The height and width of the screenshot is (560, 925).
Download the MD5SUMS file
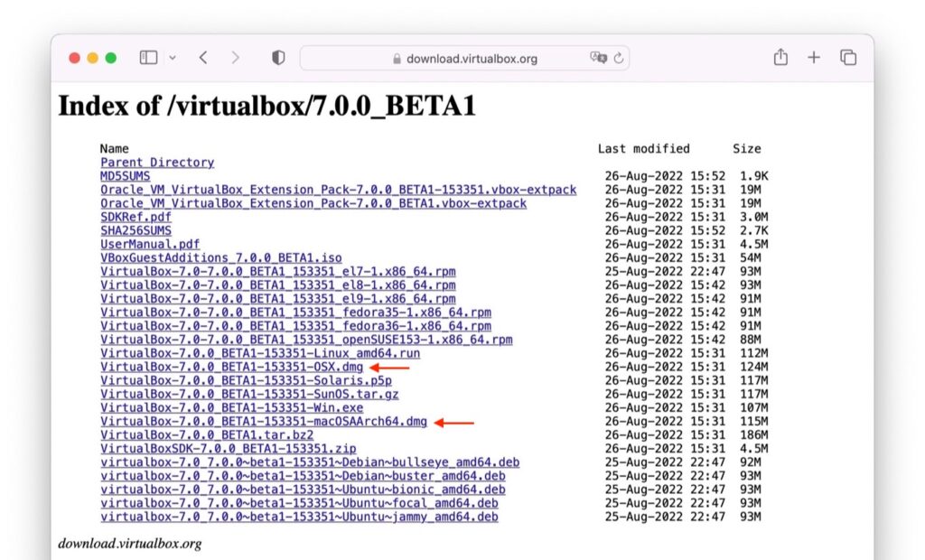[x=124, y=175]
